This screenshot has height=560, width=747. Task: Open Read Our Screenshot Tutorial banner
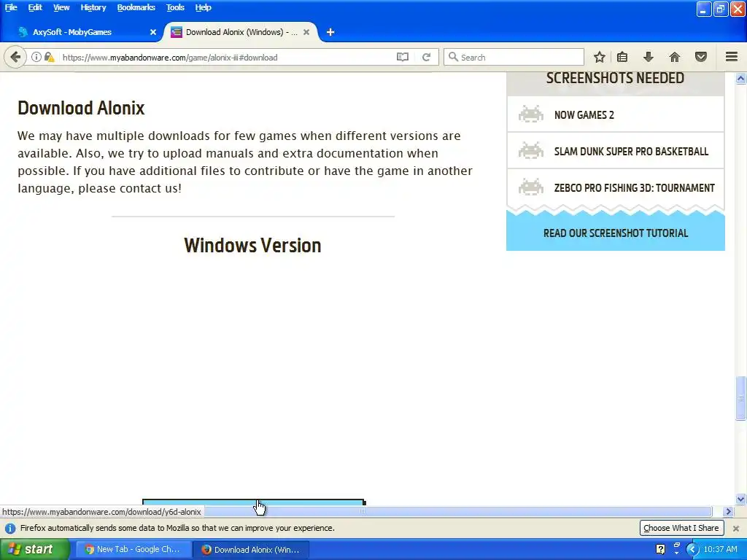(x=616, y=233)
